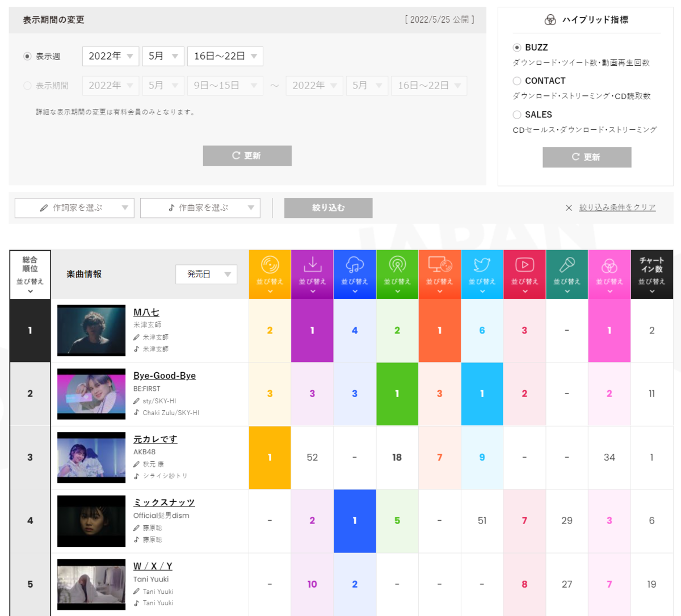This screenshot has width=681, height=616.
Task: Open the 9日～15日 start week dropdown
Action: click(225, 86)
